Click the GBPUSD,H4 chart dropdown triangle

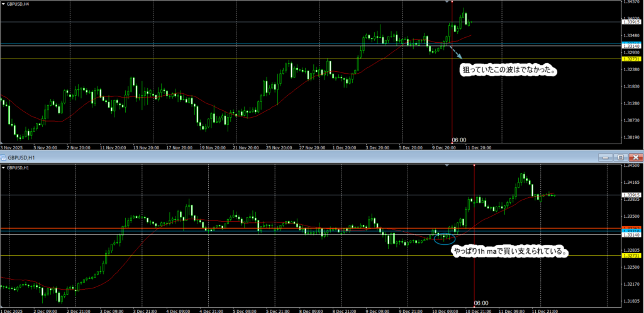click(4, 4)
